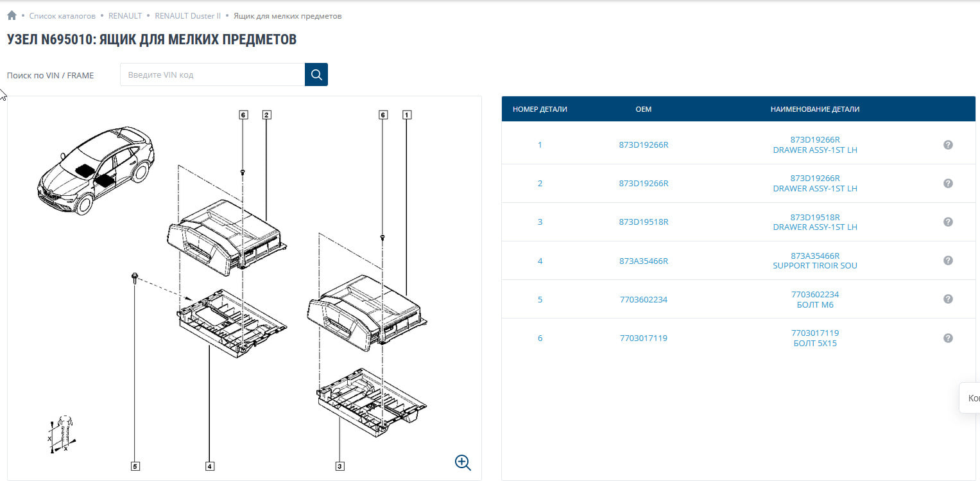Open DRAWER ASSY-1ST LH name in row 3
The image size is (980, 481).
pos(815,227)
